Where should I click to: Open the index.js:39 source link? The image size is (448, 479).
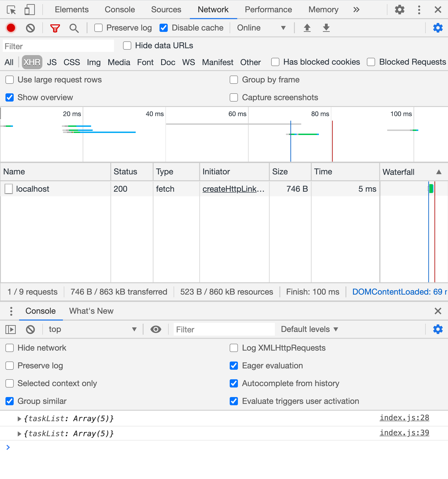[x=404, y=433]
